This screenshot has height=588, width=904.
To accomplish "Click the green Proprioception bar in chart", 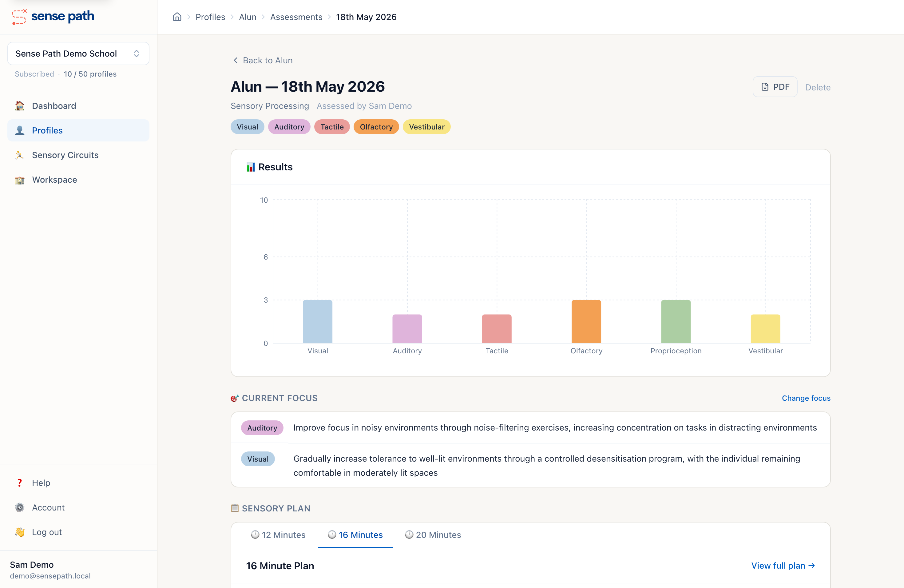I will click(x=676, y=322).
